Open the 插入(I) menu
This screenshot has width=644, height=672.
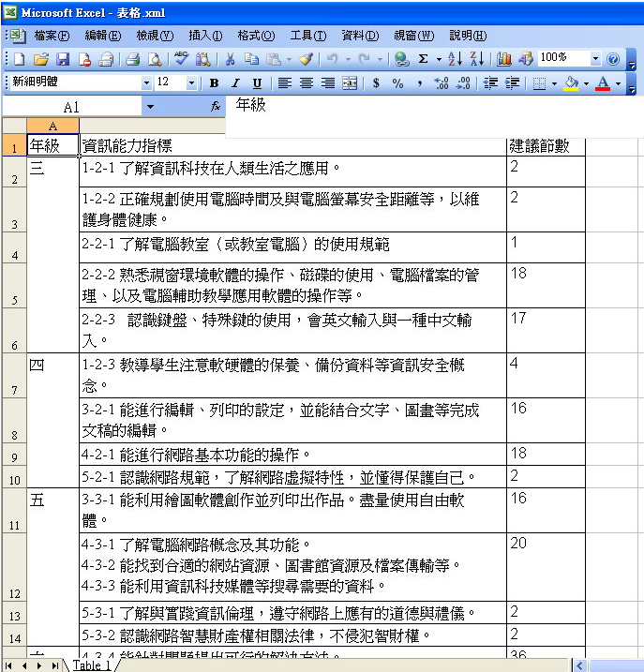[205, 35]
